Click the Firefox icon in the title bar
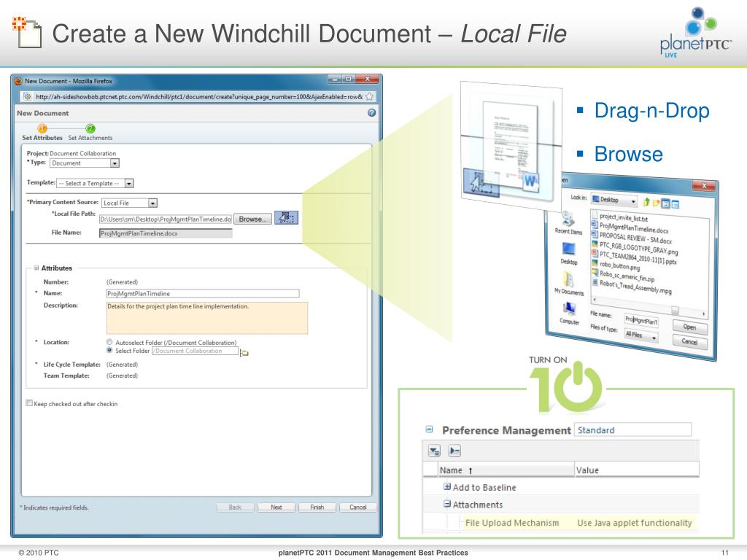Screen dimensions: 747x560 pyautogui.click(x=18, y=81)
